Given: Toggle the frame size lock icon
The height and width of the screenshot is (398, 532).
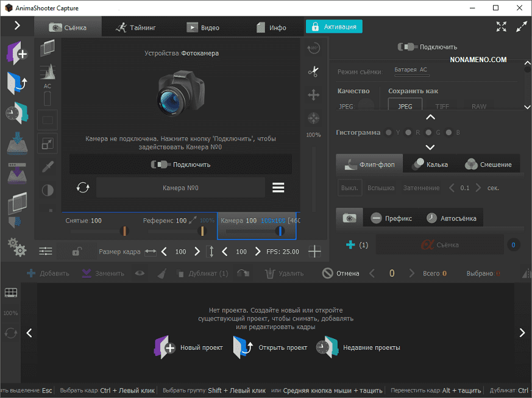Looking at the screenshot, I should click(77, 251).
